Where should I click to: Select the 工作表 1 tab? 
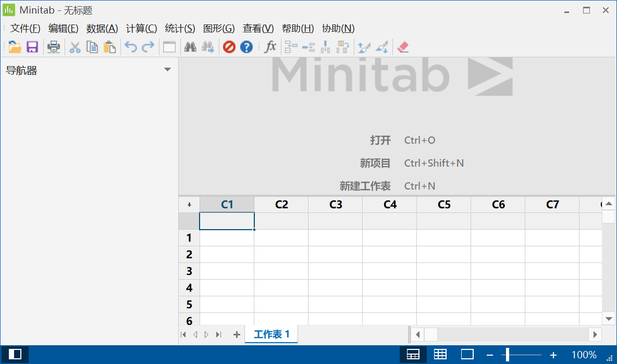pyautogui.click(x=271, y=334)
